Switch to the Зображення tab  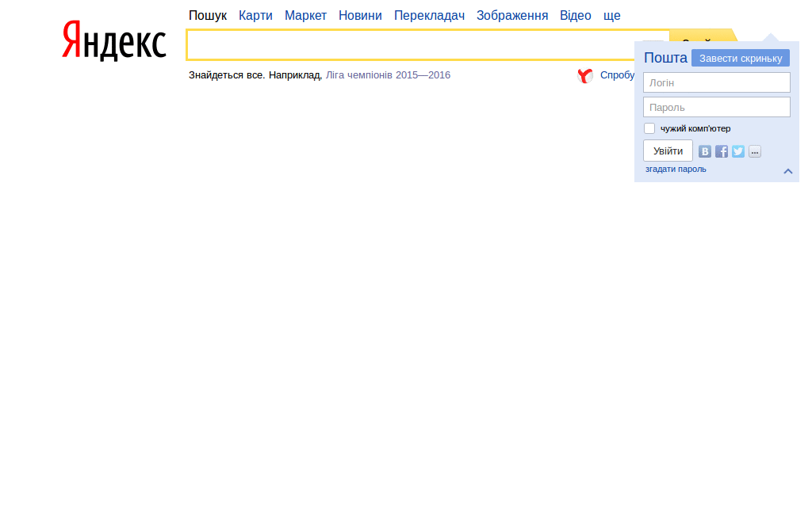512,16
